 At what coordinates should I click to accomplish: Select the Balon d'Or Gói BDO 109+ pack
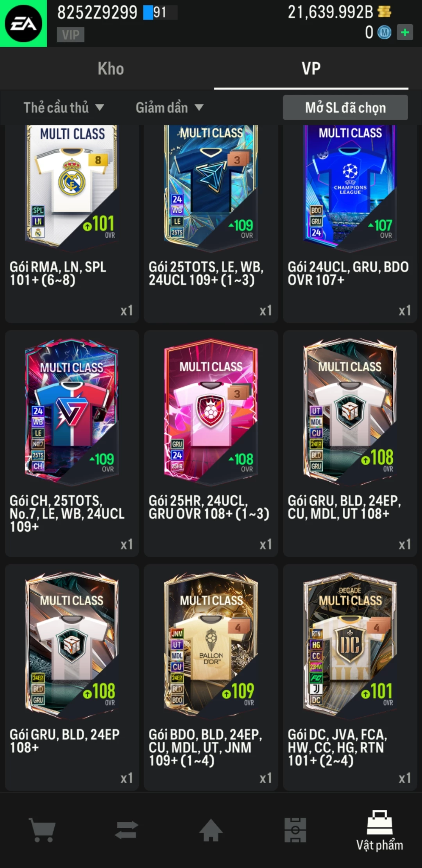coord(211,677)
